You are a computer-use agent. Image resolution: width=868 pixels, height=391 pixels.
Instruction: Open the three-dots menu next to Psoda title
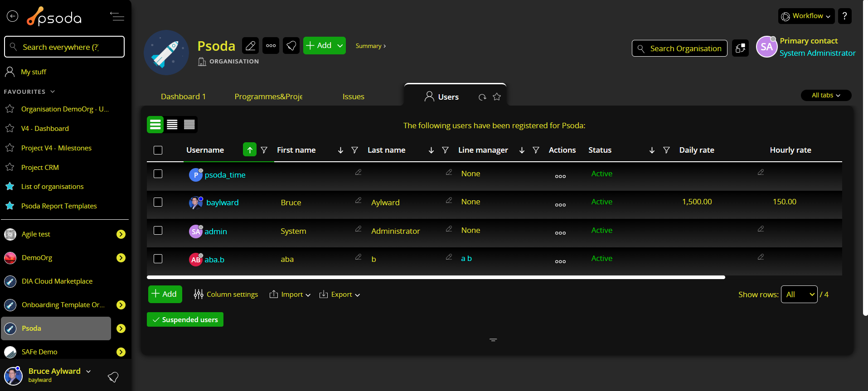pos(271,45)
